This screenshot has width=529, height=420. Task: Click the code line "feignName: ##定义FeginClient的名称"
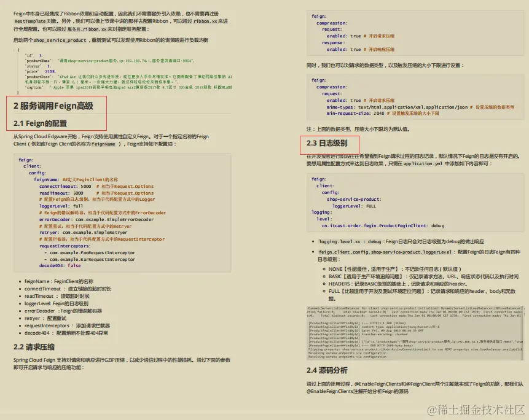click(x=76, y=180)
